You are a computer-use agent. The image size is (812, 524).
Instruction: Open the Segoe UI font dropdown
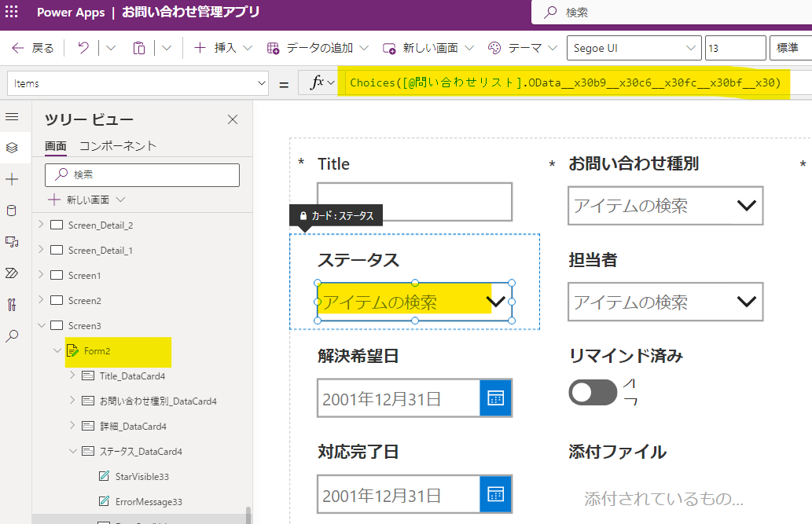634,48
